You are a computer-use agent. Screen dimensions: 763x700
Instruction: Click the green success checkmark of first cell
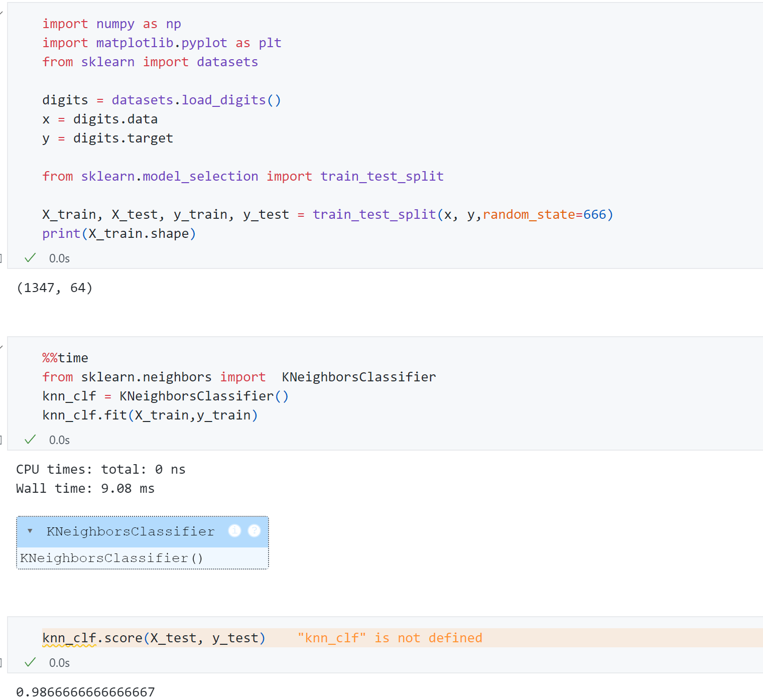pyautogui.click(x=30, y=258)
